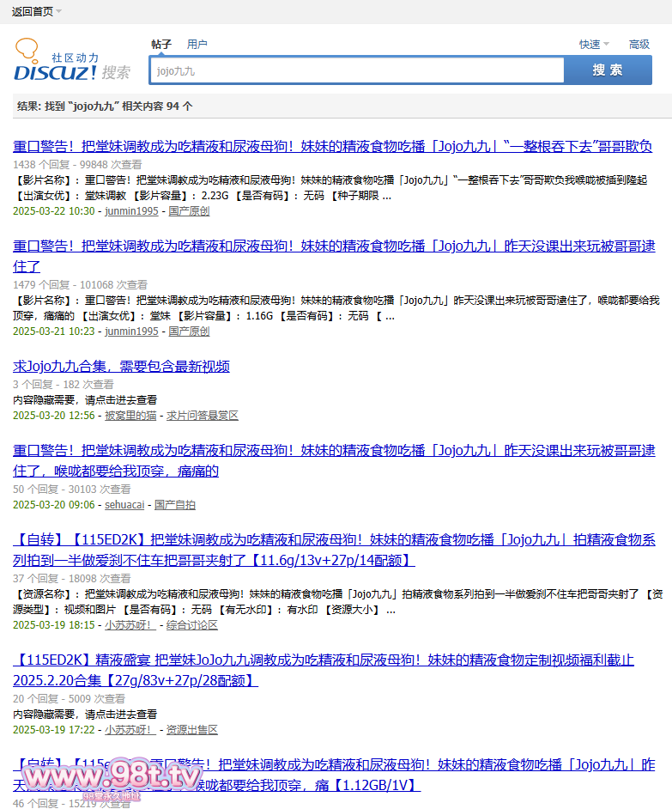Go to the 资源出售区 forum section

192,730
